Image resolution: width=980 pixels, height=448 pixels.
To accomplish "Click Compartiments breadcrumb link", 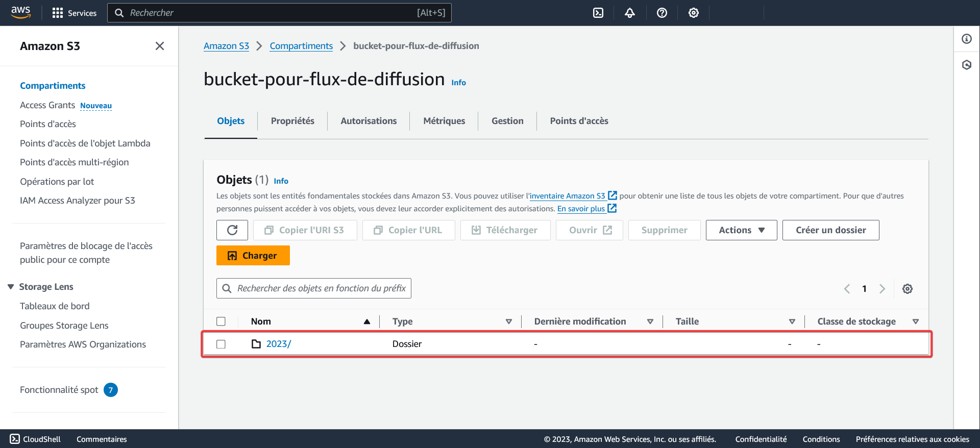I will 301,46.
